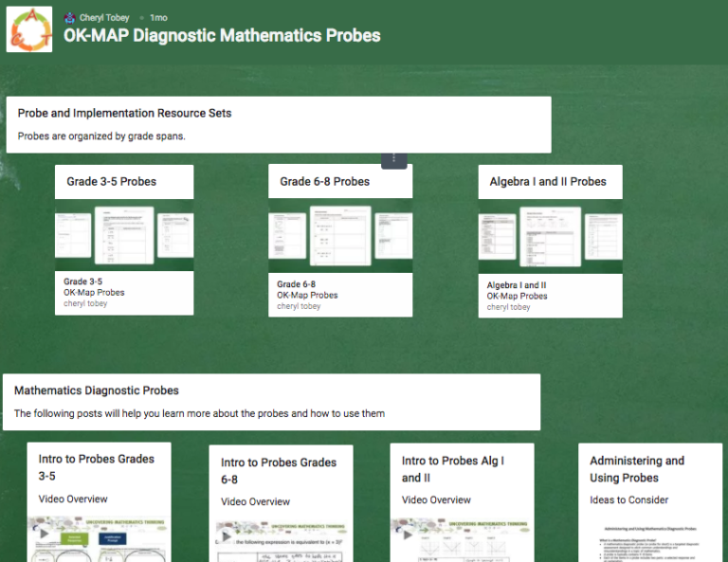
Task: Open the Algebra I and II Probes post title
Action: (x=548, y=181)
